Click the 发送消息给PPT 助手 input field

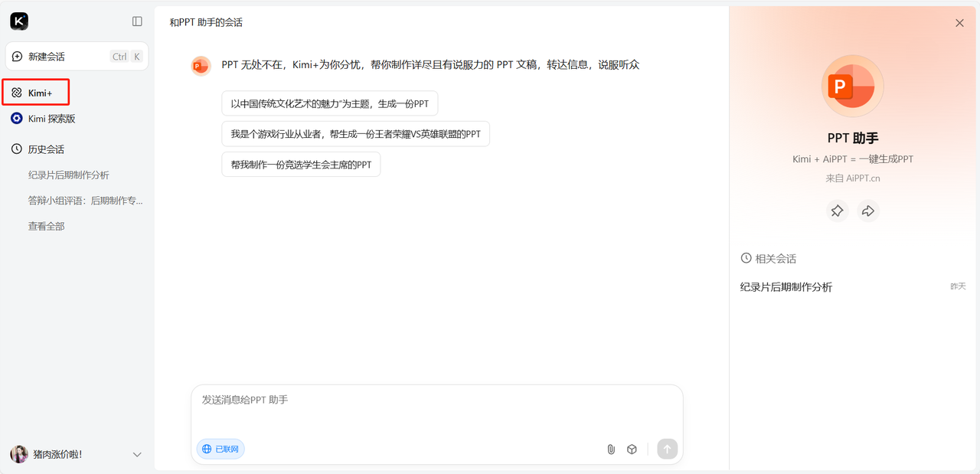click(436, 410)
